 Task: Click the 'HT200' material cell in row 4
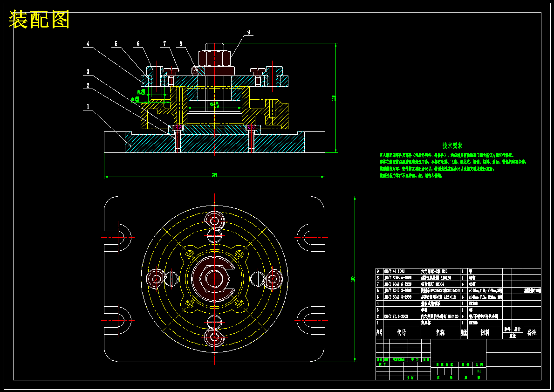click(473, 303)
